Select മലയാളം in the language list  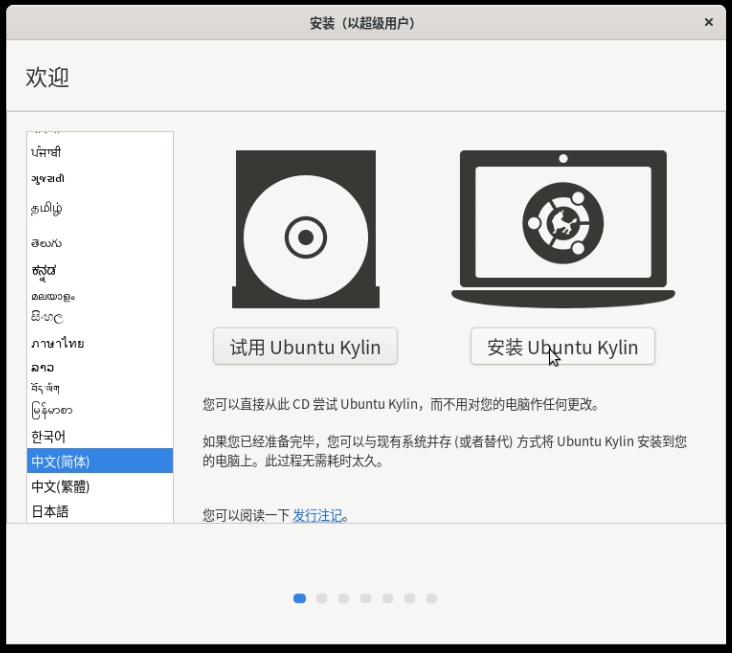(x=100, y=296)
